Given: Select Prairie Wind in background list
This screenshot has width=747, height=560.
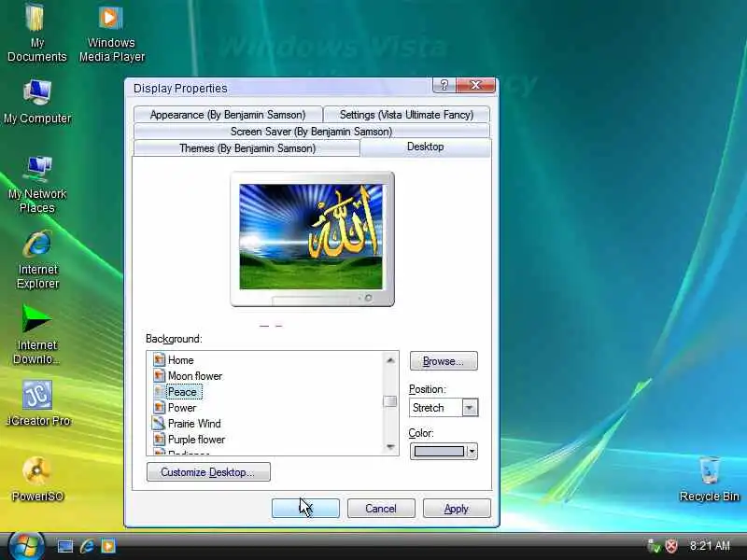Looking at the screenshot, I should click(x=194, y=424).
